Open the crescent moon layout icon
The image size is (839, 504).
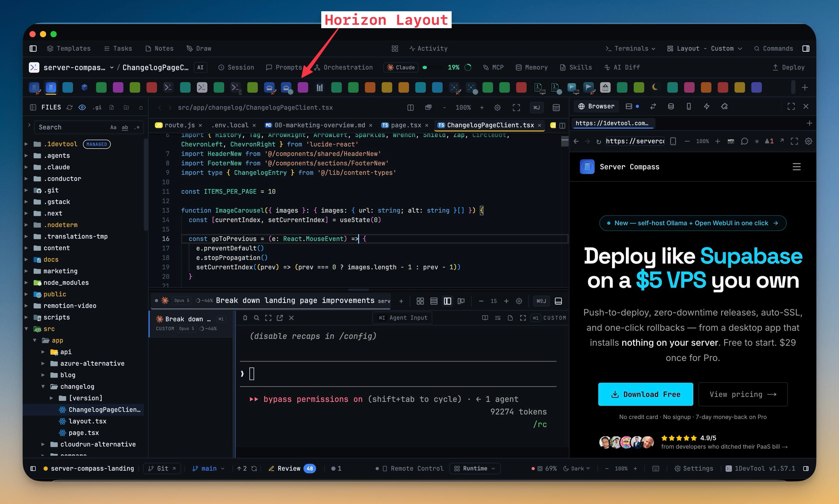pos(655,87)
